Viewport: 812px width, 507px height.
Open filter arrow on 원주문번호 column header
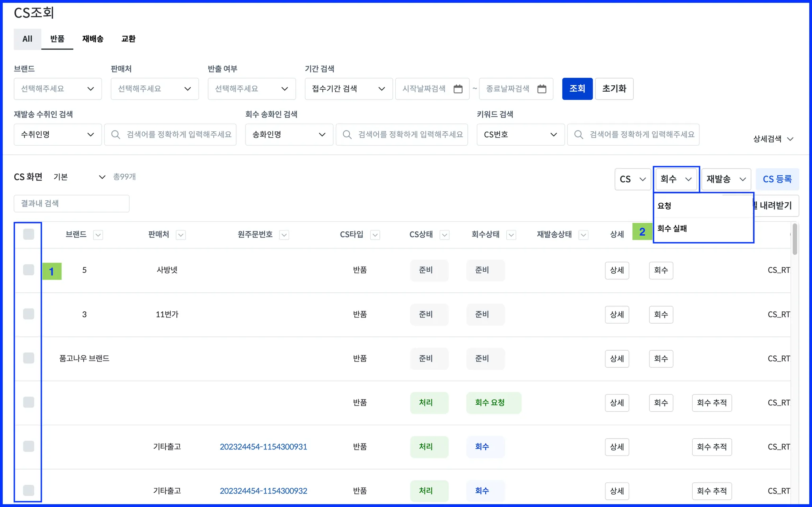pos(284,235)
